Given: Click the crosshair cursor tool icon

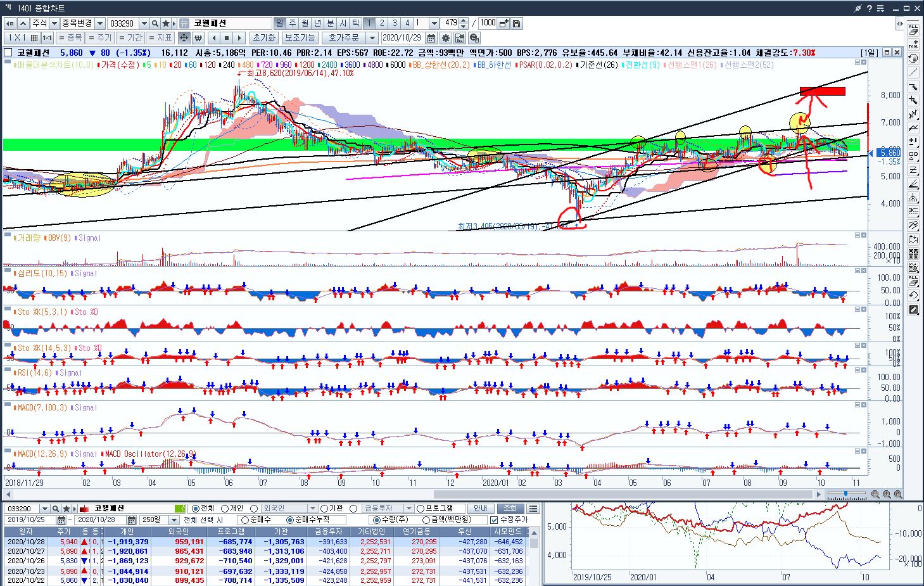Looking at the screenshot, I should 184,38.
